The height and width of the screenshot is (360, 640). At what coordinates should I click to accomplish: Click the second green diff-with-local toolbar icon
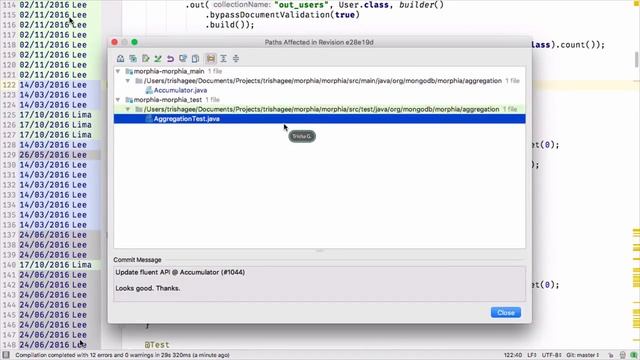coord(133,59)
